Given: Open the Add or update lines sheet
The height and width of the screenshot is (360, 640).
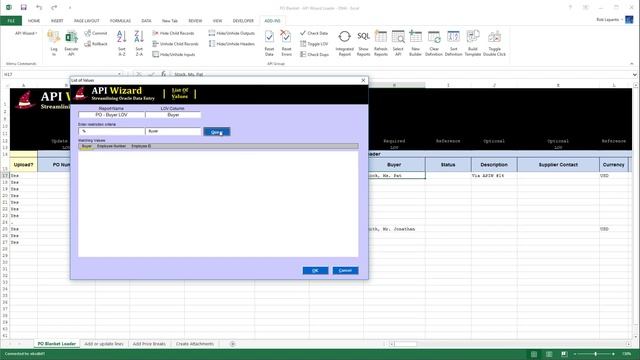Looking at the screenshot, I should (x=104, y=344).
